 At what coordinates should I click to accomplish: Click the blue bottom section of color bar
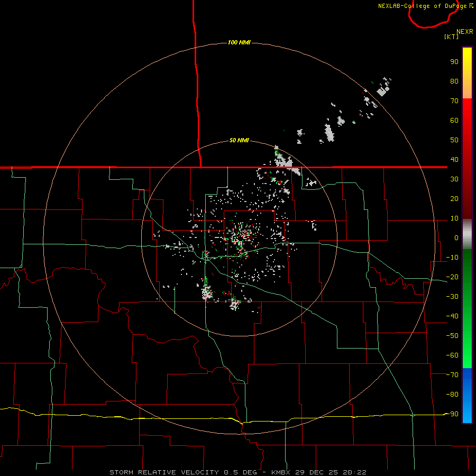tap(467, 396)
